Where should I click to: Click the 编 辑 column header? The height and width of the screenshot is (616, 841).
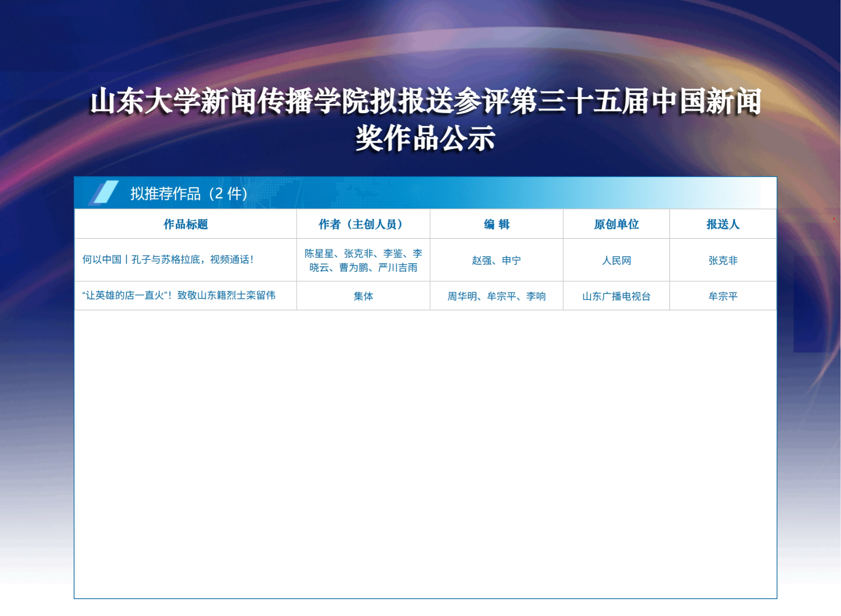coord(497,224)
